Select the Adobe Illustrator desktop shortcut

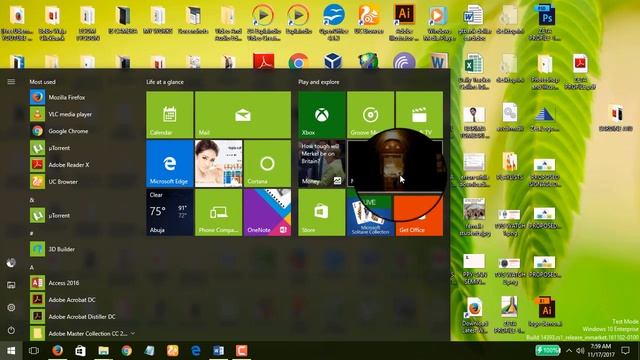pyautogui.click(x=404, y=23)
